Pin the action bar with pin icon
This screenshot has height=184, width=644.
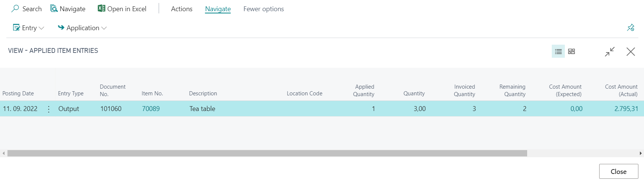coord(631,28)
